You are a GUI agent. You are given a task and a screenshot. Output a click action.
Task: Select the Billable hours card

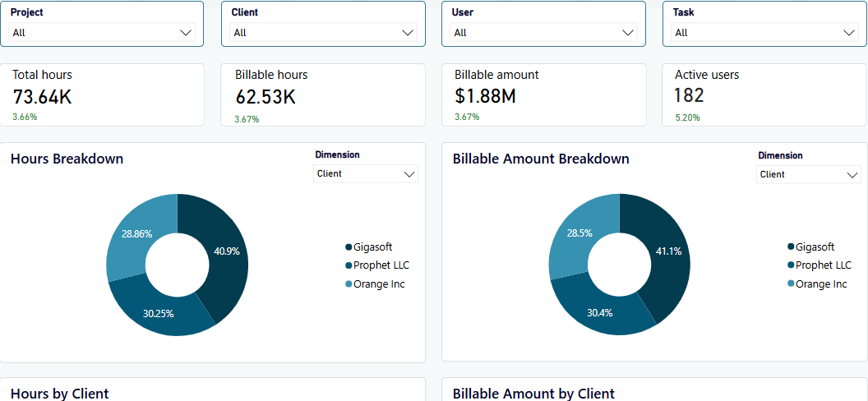coord(323,95)
